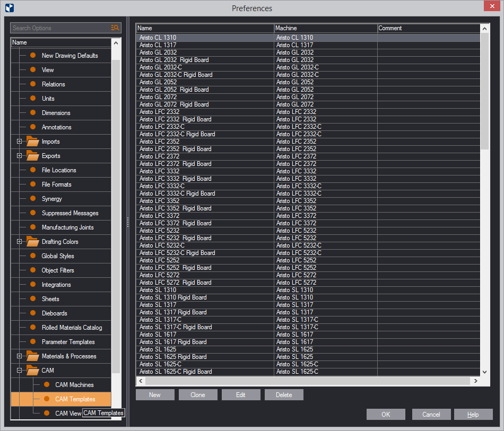The height and width of the screenshot is (431, 504).
Task: Click the CAM folder icon
Action: [x=32, y=370]
